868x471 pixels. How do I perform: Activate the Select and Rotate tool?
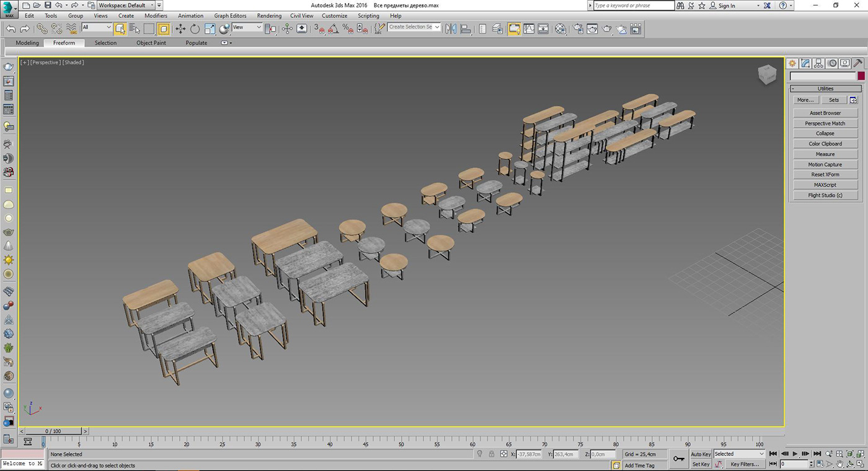tap(195, 29)
